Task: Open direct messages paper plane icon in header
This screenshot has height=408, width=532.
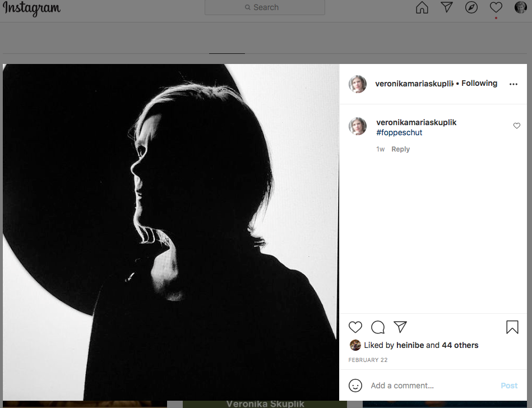Action: (446, 7)
